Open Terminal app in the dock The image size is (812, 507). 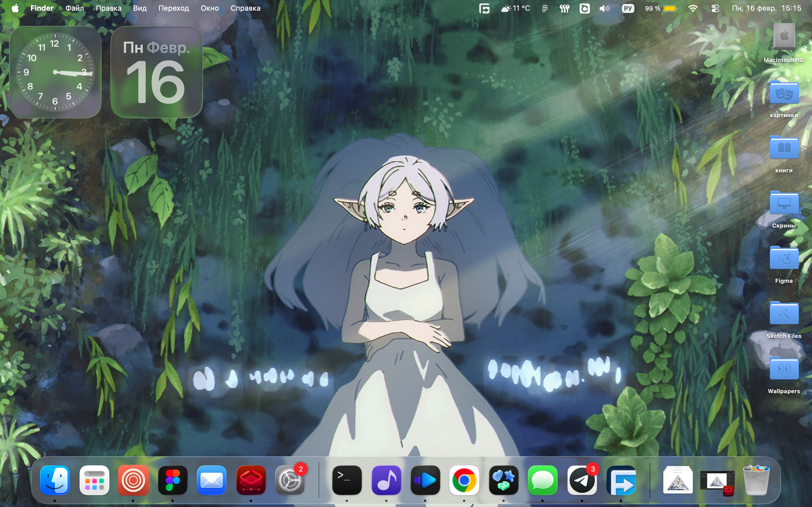coord(347,480)
